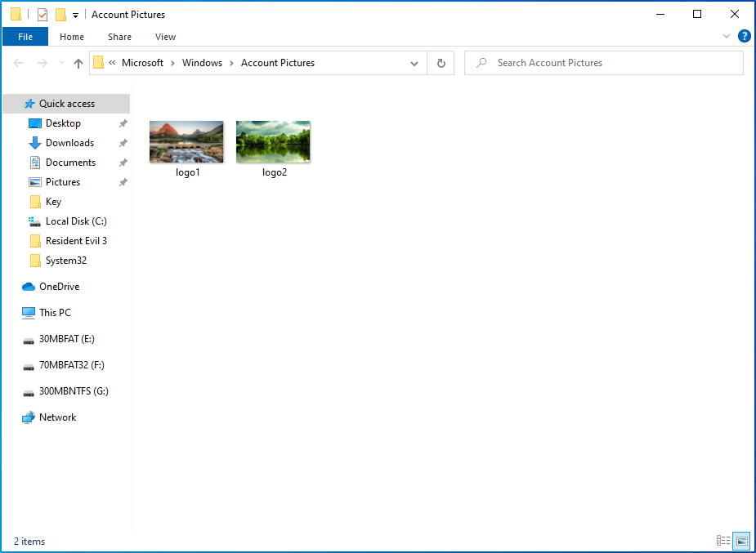The image size is (756, 553).
Task: Click Microsoft in the address breadcrumb
Action: 142,63
